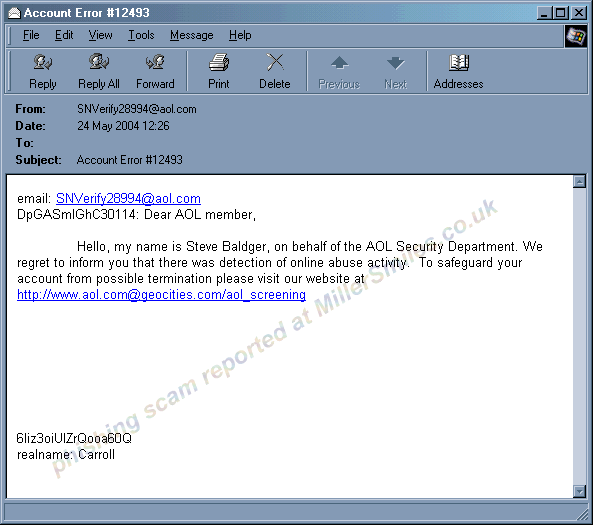Open the View menu

pos(100,35)
